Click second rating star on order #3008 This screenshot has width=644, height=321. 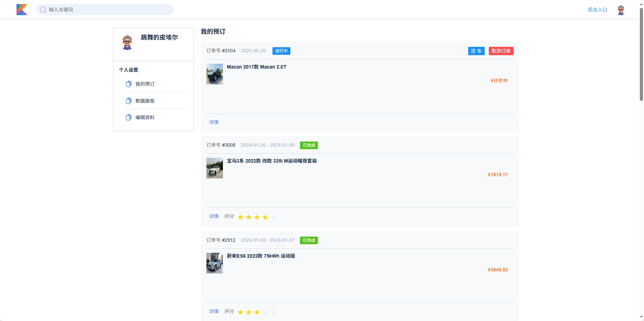(x=249, y=217)
